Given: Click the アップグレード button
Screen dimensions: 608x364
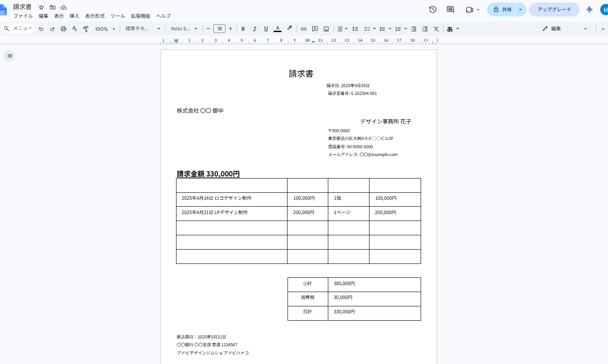Looking at the screenshot, I should click(554, 10).
